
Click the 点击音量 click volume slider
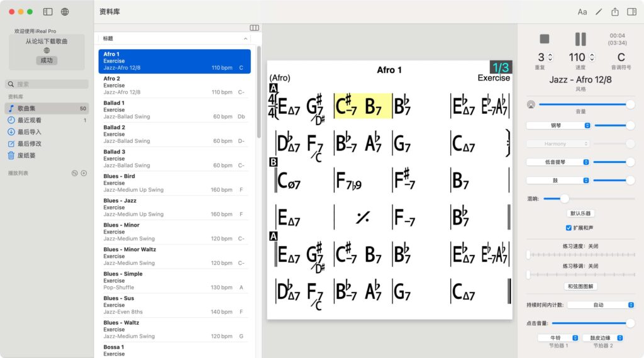point(593,323)
